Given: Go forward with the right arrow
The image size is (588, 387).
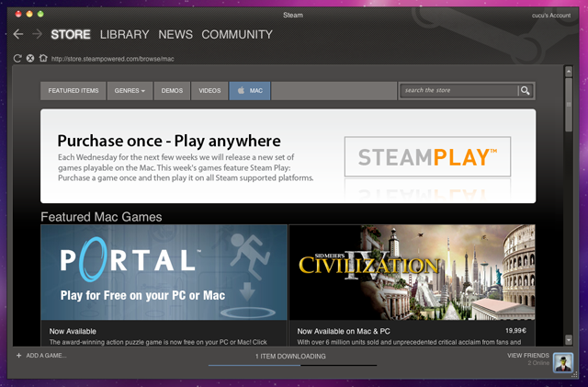Looking at the screenshot, I should [x=37, y=35].
